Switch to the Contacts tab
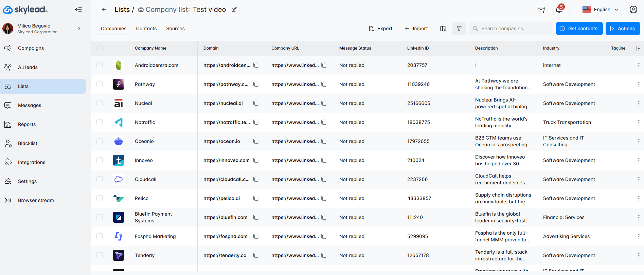644x275 pixels. (x=146, y=29)
